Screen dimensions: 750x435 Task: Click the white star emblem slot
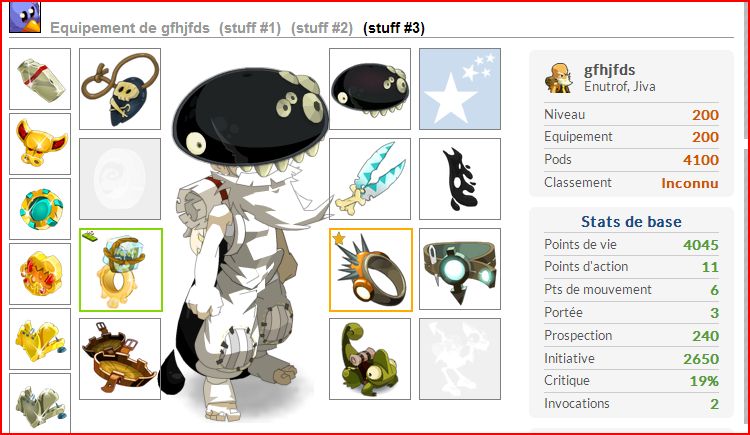[x=460, y=89]
